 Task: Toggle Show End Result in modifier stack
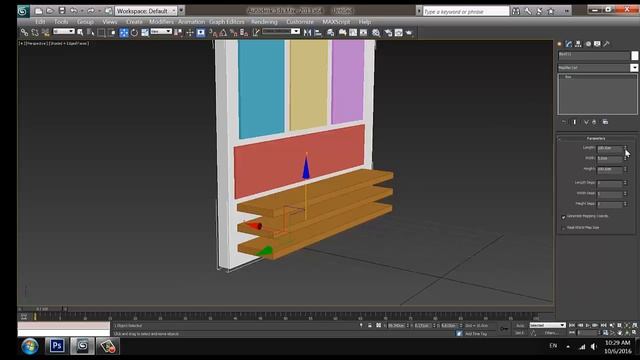click(x=575, y=122)
